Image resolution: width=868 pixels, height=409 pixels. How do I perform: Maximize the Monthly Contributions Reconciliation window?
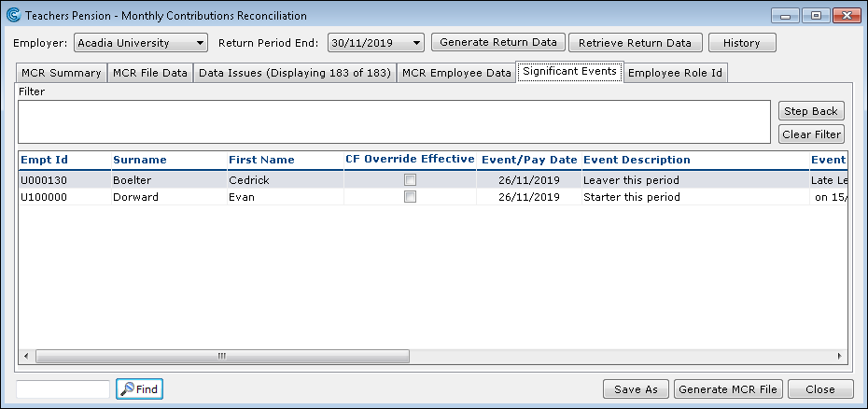816,16
